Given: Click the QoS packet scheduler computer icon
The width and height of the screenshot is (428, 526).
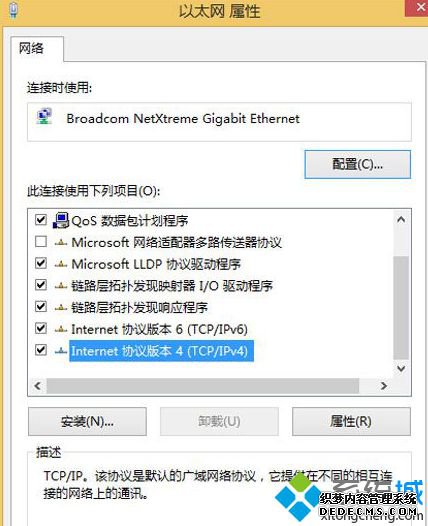Looking at the screenshot, I should [61, 220].
